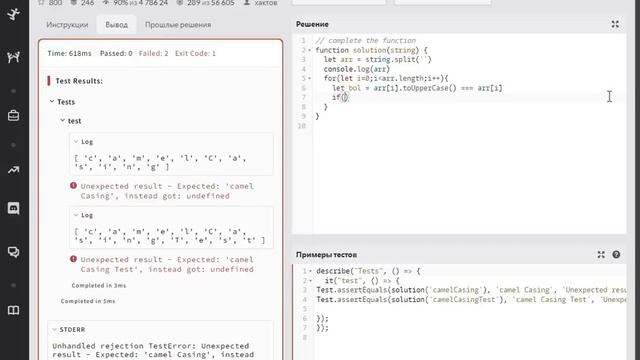Image resolution: width=640 pixels, height=360 pixels.
Task: Select the Вывод tab
Action: [116, 24]
